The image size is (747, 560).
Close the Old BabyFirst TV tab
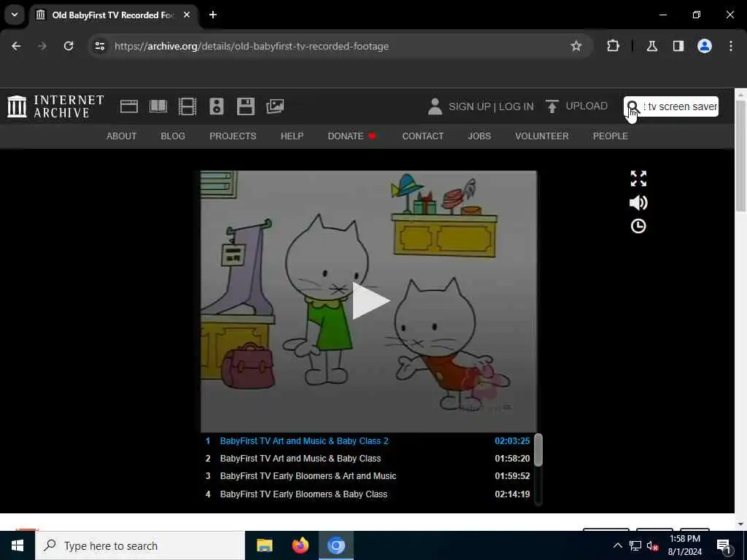(187, 15)
